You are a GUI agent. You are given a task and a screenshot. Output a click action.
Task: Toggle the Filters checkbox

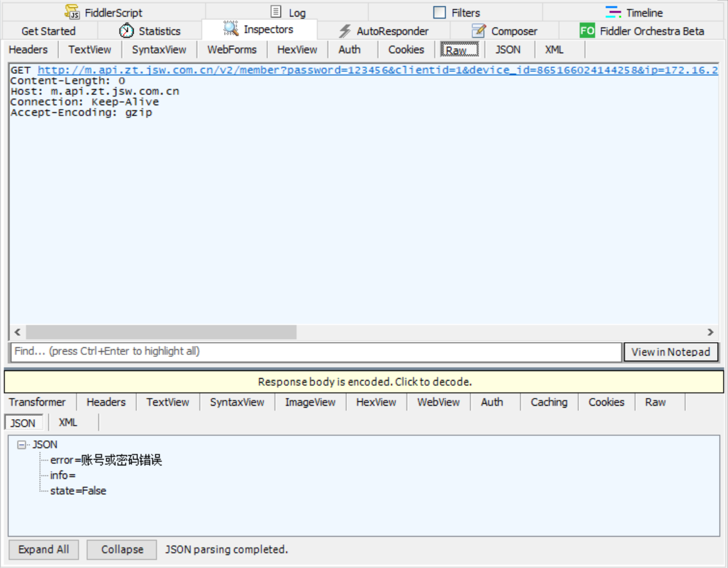[439, 12]
